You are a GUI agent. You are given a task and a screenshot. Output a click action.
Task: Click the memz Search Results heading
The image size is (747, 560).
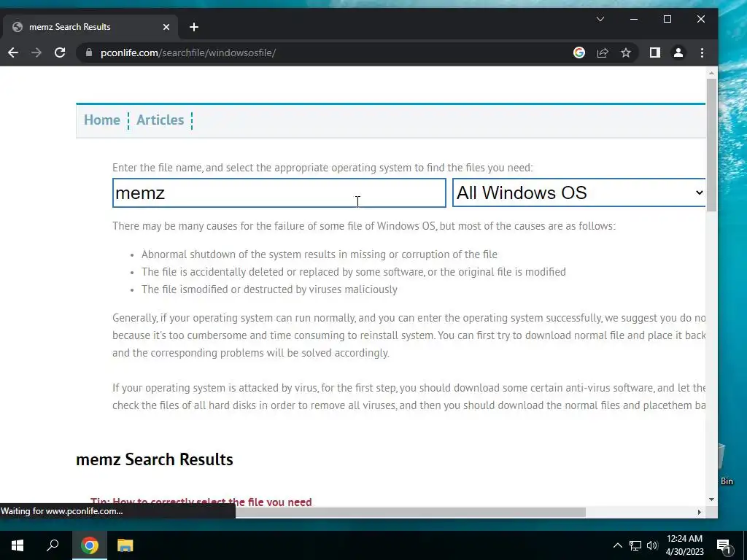[x=155, y=459]
